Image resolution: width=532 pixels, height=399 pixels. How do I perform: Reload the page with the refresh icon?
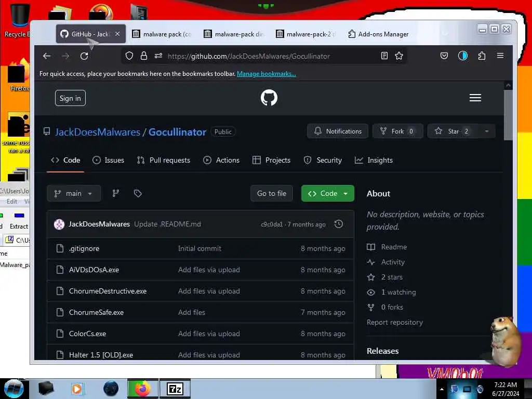pos(84,56)
